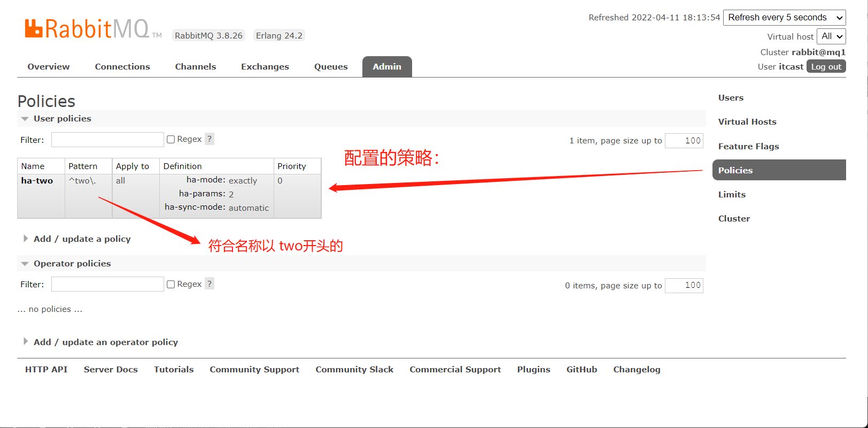Screen dimensions: 868x428
Task: Open the Community Slack footer link
Action: (354, 370)
